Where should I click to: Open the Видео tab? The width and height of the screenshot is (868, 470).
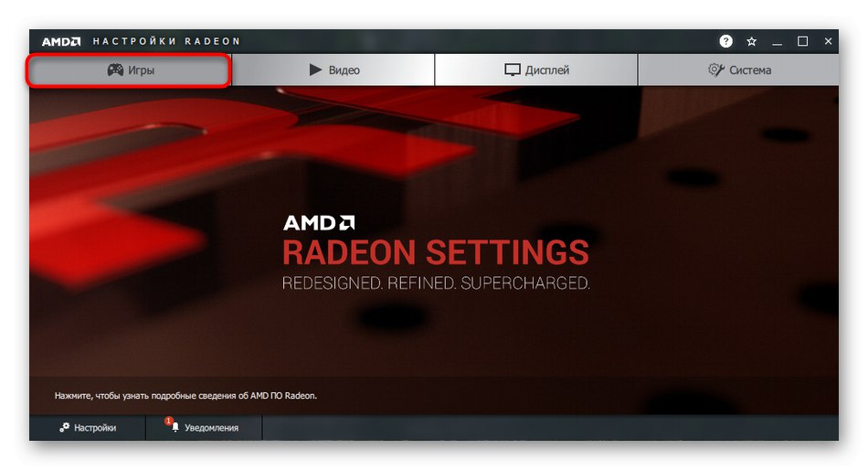tap(333, 69)
